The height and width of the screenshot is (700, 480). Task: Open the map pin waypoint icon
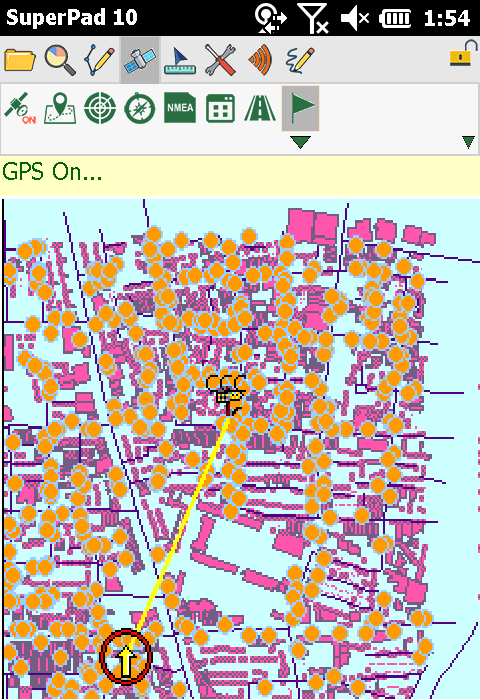60,108
